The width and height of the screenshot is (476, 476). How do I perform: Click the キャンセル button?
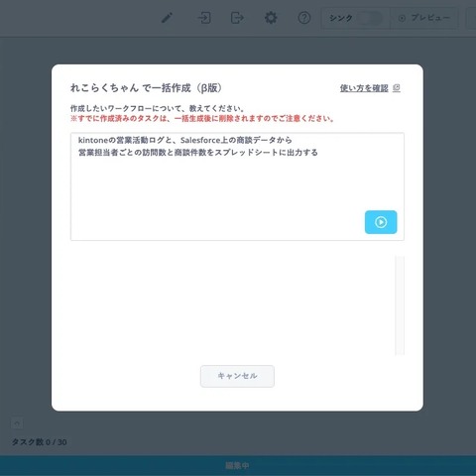237,376
